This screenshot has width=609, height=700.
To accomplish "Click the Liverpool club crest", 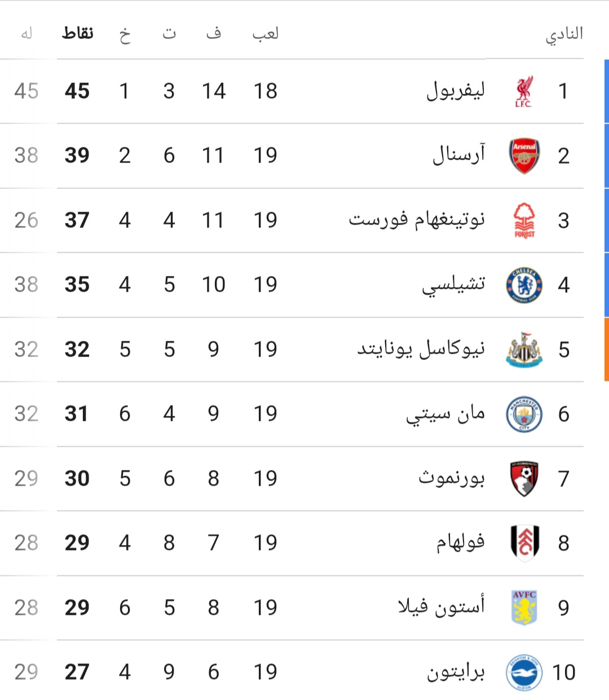I will tap(524, 91).
